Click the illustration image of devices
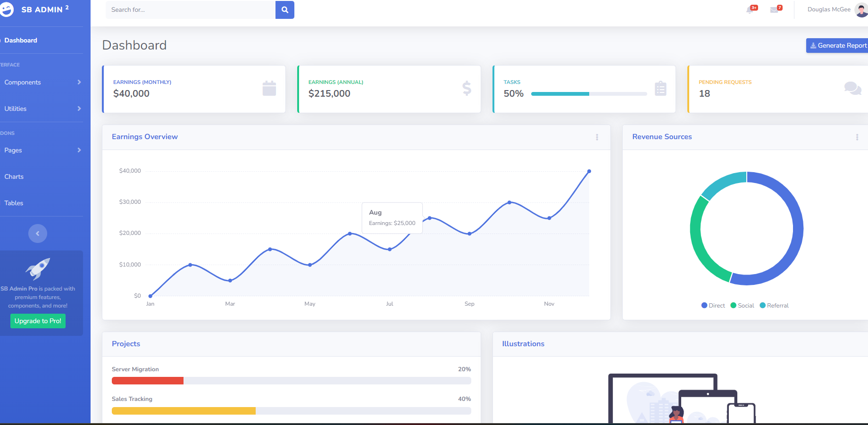The height and width of the screenshot is (425, 868). (x=682, y=399)
